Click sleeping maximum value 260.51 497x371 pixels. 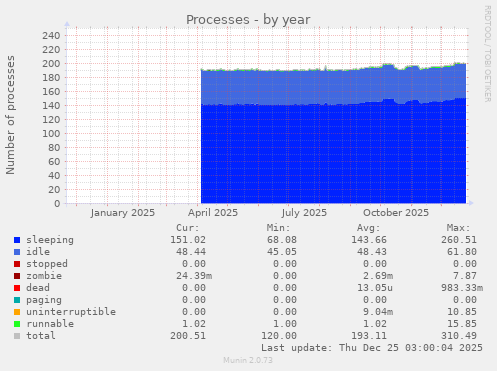coord(459,240)
